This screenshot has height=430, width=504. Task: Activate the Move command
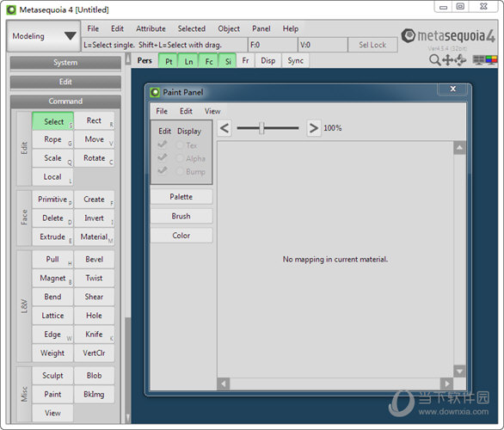click(95, 139)
